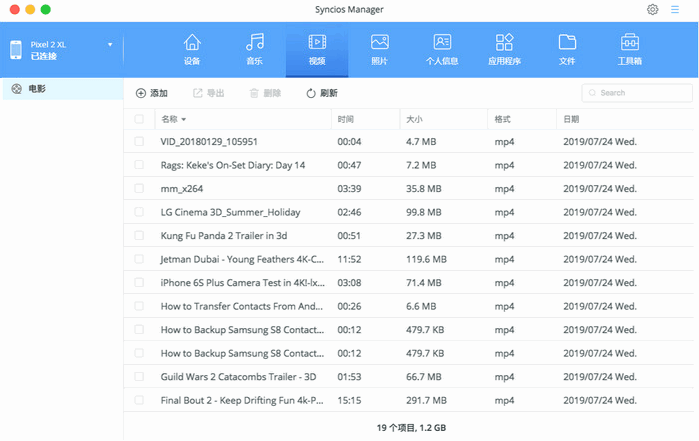The width and height of the screenshot is (699, 441).
Task: Check the box for Final Bout 2 video
Action: [139, 400]
